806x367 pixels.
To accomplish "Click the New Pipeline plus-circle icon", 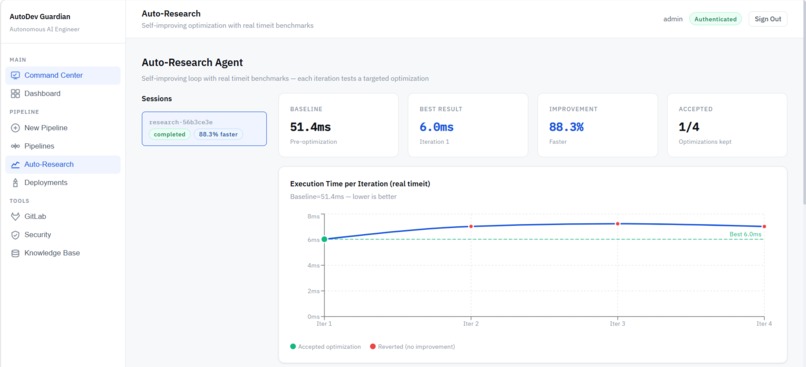I will point(15,127).
